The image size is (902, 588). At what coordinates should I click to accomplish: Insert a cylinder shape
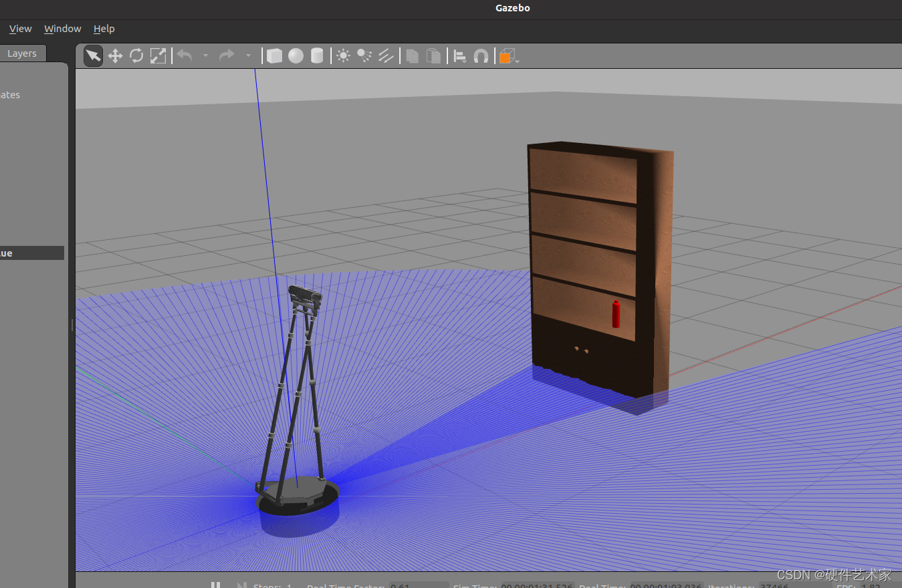click(317, 56)
